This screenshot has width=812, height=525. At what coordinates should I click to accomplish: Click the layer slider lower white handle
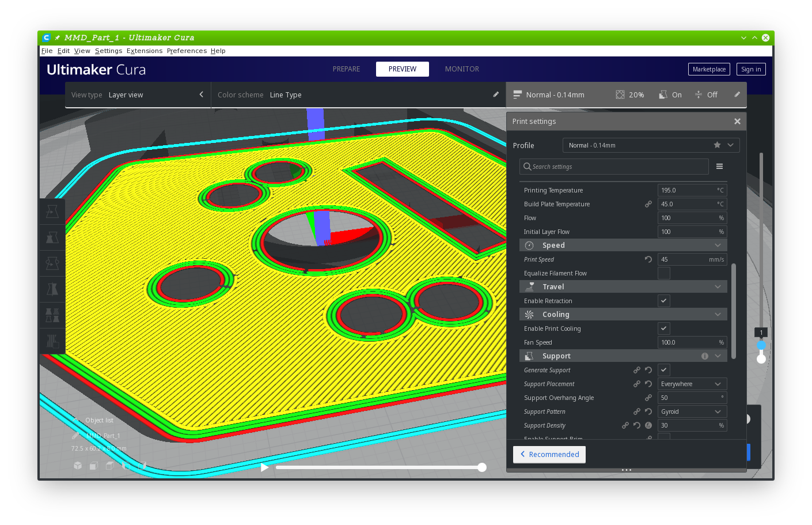(x=761, y=359)
